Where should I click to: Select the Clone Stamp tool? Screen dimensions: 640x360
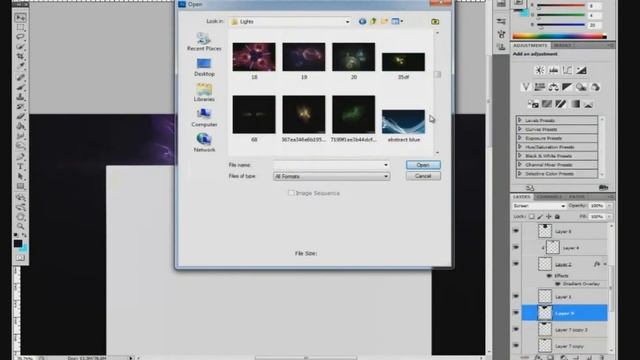(x=20, y=97)
